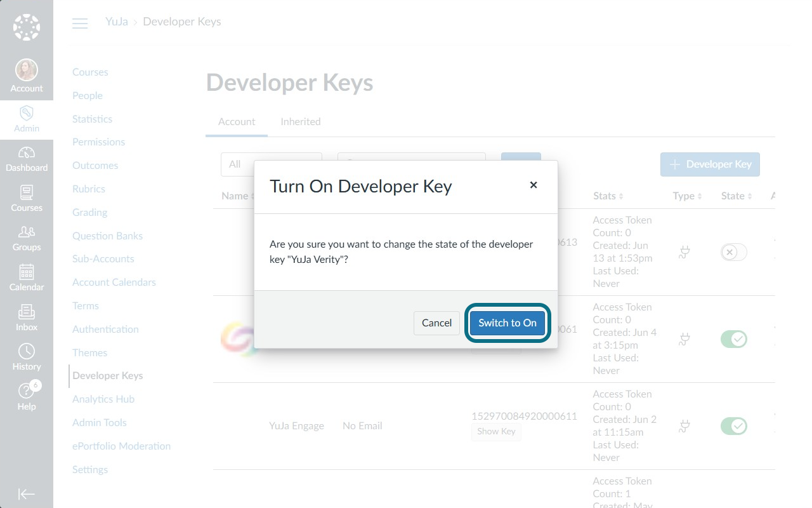Toggle state switch for the off key
This screenshot has height=508, width=812.
pyautogui.click(x=734, y=252)
